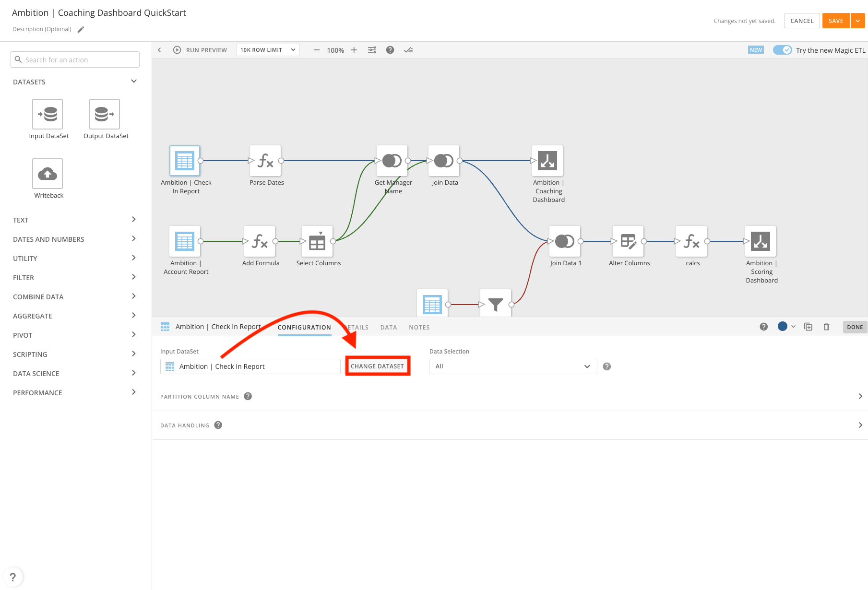
Task: Open canvas settings sliders icon
Action: [372, 50]
